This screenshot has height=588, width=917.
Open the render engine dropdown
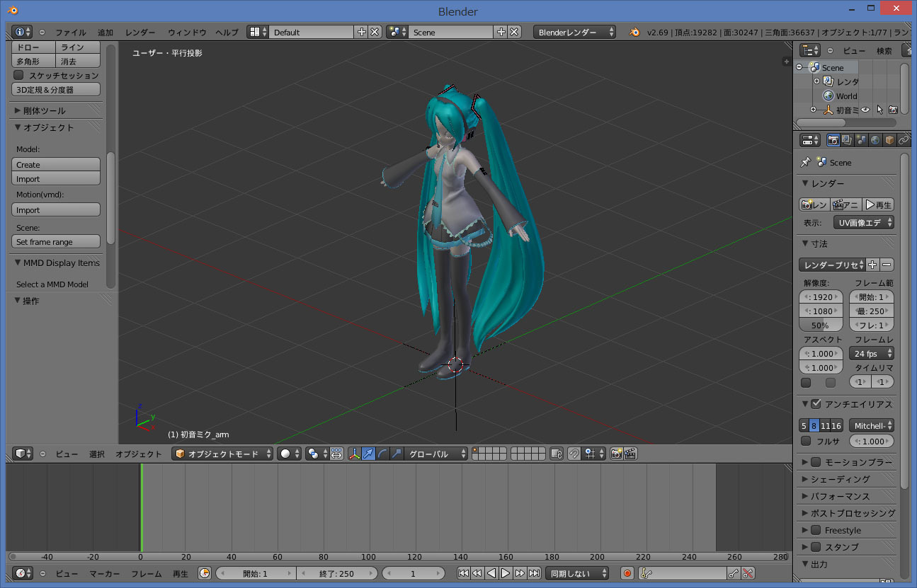click(x=575, y=32)
